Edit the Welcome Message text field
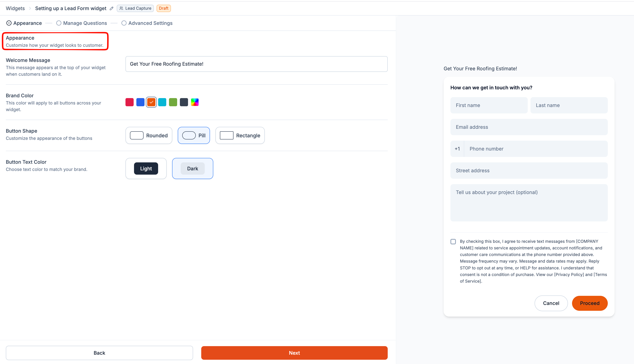 [x=257, y=64]
